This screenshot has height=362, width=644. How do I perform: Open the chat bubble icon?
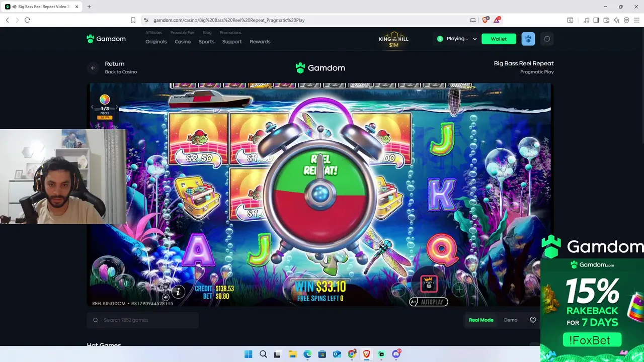click(x=547, y=39)
